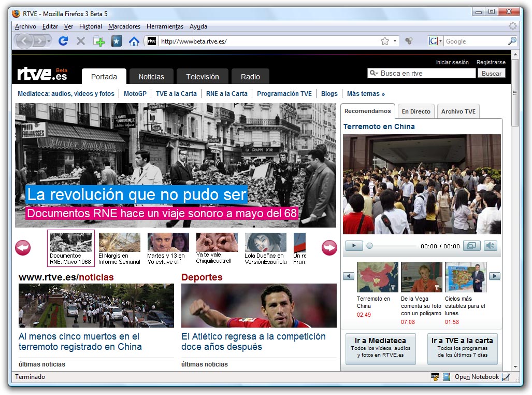Click the magnifier search icon in Google box

pos(512,41)
